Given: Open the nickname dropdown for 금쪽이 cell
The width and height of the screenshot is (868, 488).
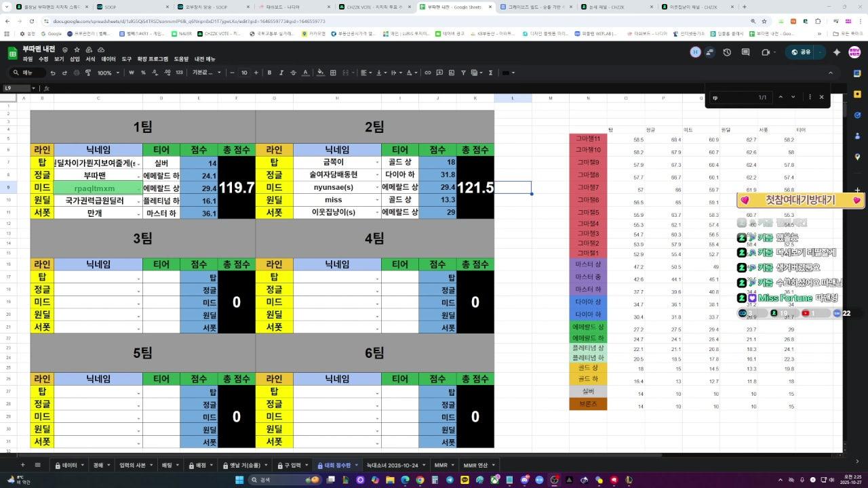Looking at the screenshot, I should [x=378, y=163].
